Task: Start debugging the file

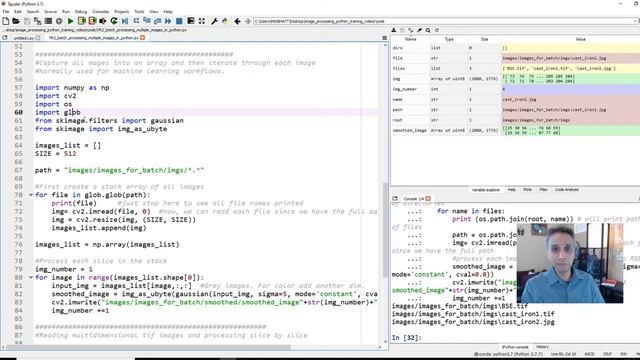Action: tap(125, 21)
